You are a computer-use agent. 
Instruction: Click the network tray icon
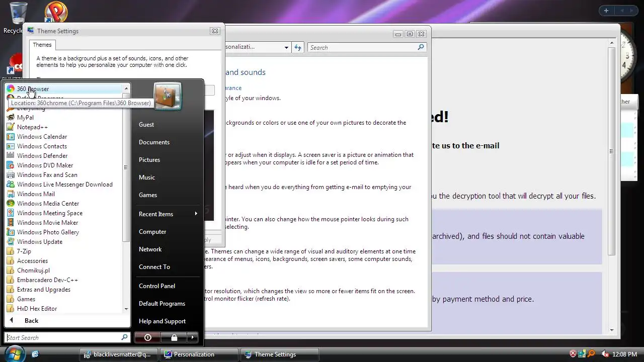coord(582,354)
